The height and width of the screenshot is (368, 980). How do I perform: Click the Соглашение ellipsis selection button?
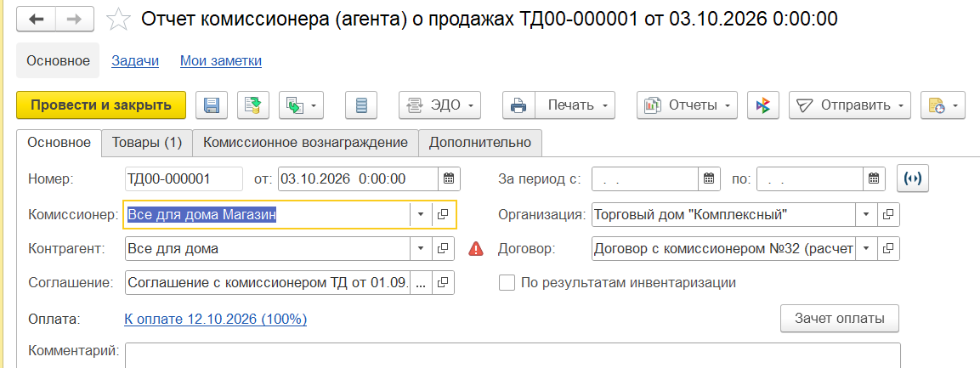(421, 282)
